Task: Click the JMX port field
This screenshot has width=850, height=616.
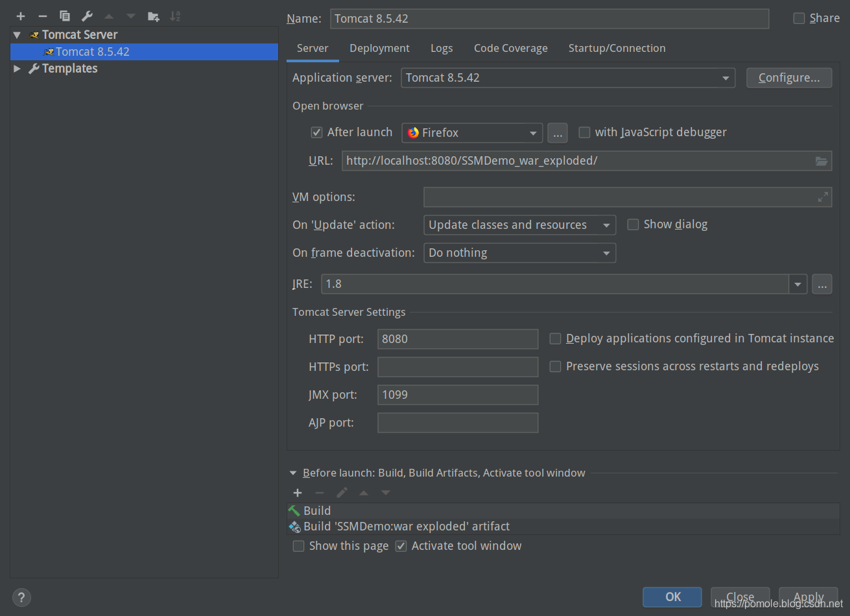Action: tap(458, 395)
